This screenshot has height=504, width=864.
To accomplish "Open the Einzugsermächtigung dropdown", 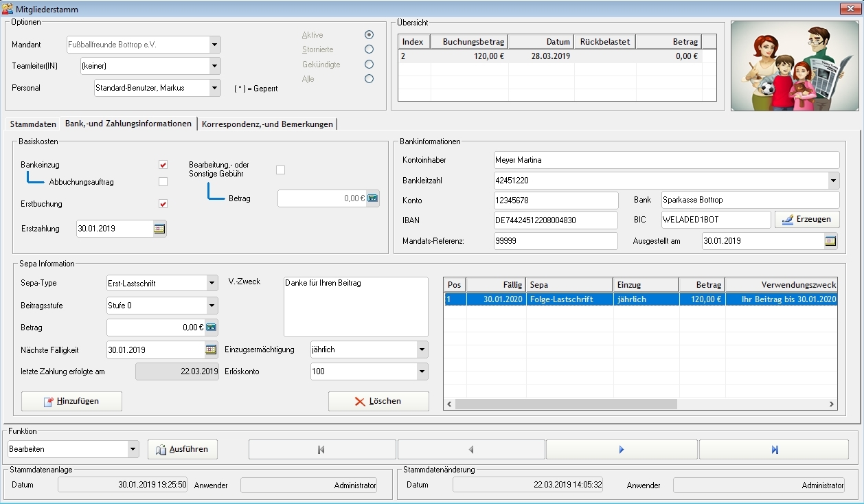I will [421, 350].
